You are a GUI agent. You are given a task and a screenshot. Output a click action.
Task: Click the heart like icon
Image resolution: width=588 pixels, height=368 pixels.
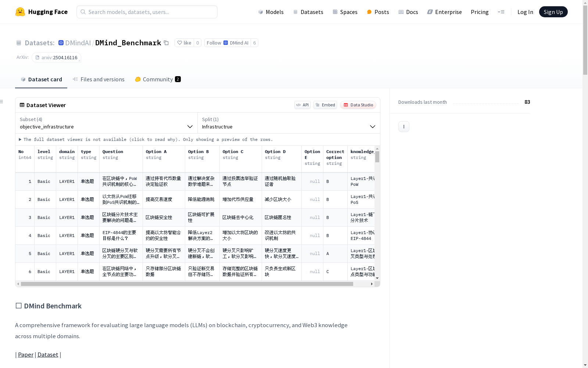tap(180, 43)
